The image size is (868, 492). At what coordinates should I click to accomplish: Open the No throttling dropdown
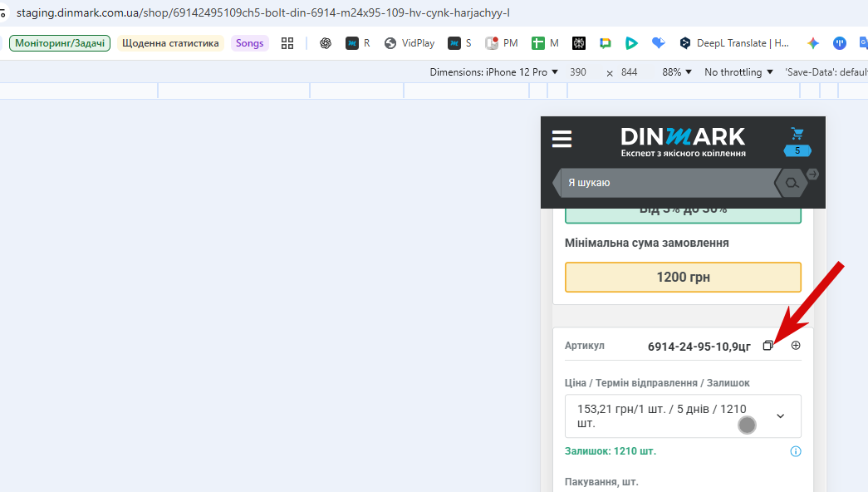[738, 72]
